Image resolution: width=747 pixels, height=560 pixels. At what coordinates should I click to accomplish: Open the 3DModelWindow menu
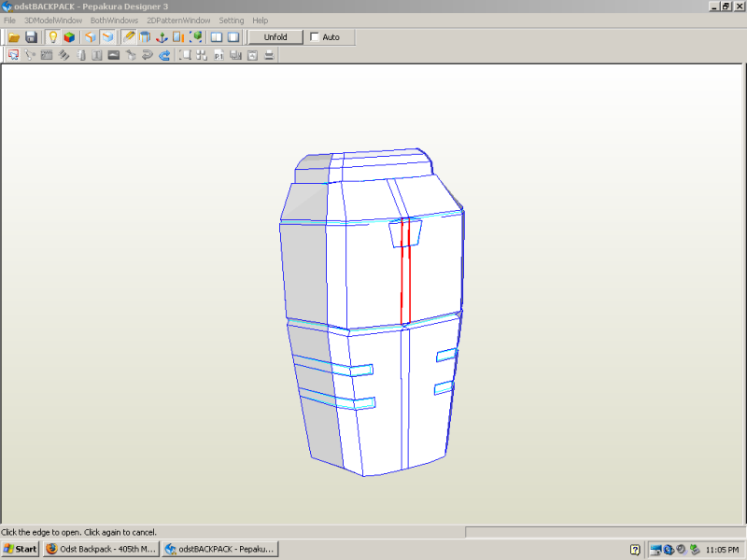(53, 21)
